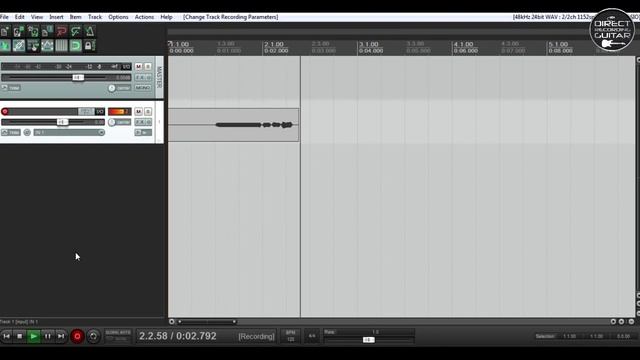Click the playback Rate slider
640x360 pixels.
point(369,340)
